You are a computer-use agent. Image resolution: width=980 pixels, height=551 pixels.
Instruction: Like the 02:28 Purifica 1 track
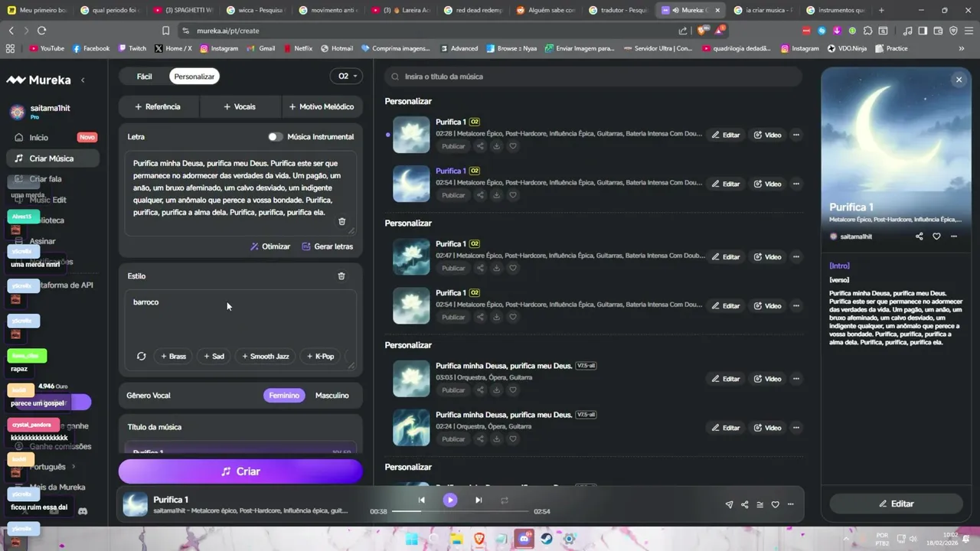(x=513, y=146)
